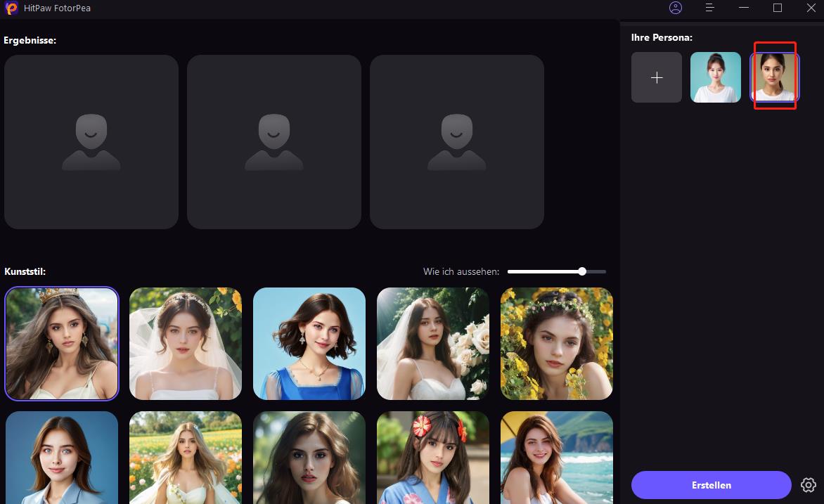Screen dimensions: 824x504
Task: Choose the crowned princess art style
Action: click(x=62, y=344)
